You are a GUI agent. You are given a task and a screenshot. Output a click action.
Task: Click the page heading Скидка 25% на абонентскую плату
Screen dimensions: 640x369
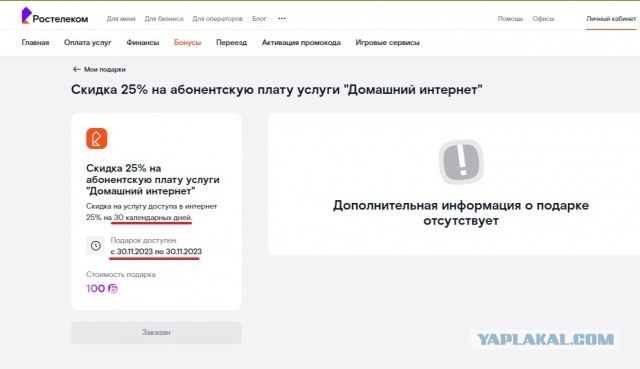(x=277, y=89)
